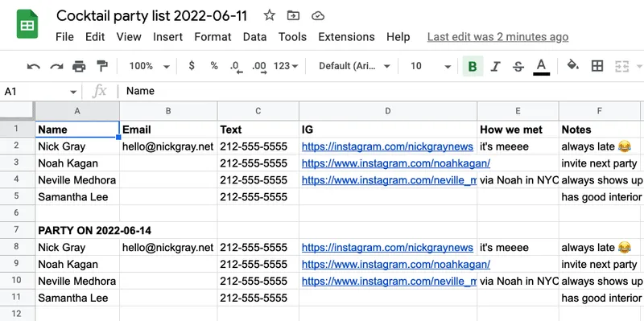Format as percent

[x=214, y=66]
